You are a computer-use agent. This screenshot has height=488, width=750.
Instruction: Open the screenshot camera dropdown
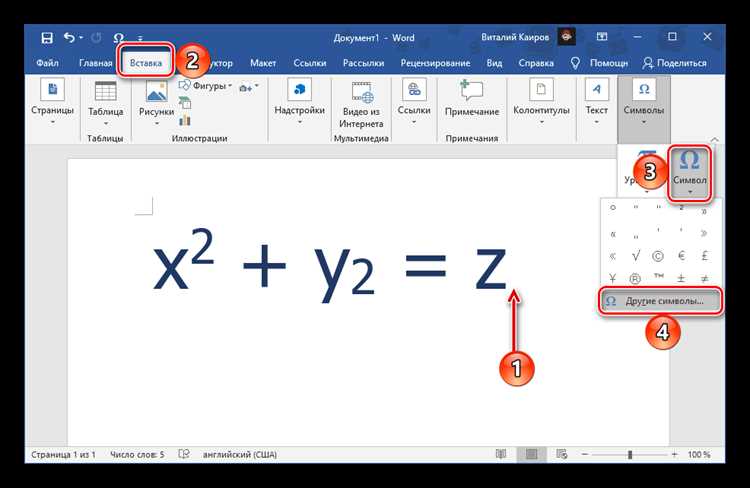(x=249, y=88)
